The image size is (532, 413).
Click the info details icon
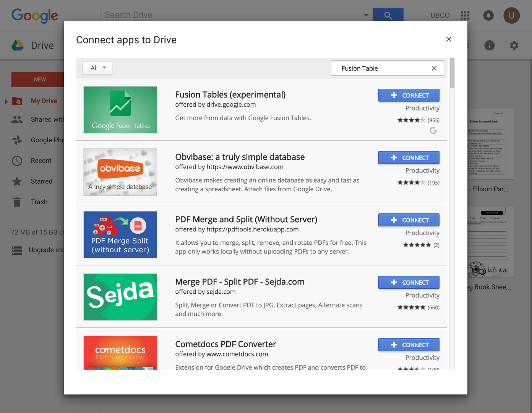pyautogui.click(x=490, y=45)
